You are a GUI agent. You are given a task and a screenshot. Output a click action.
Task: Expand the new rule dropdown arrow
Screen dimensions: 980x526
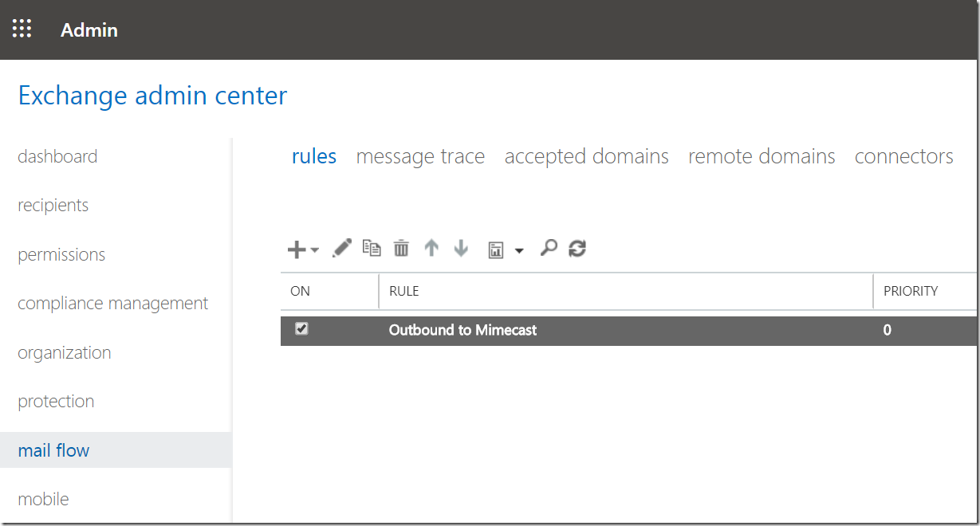click(x=314, y=250)
